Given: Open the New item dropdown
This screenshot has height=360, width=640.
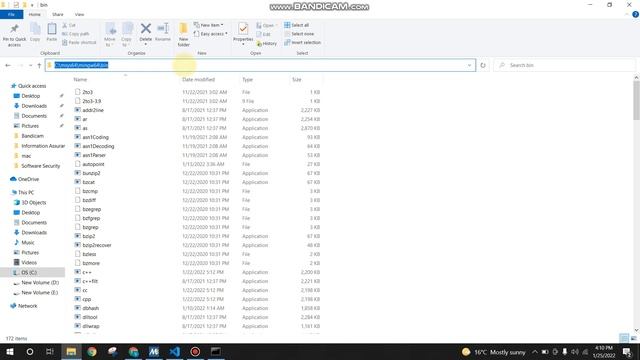Looking at the screenshot, I should click(209, 25).
